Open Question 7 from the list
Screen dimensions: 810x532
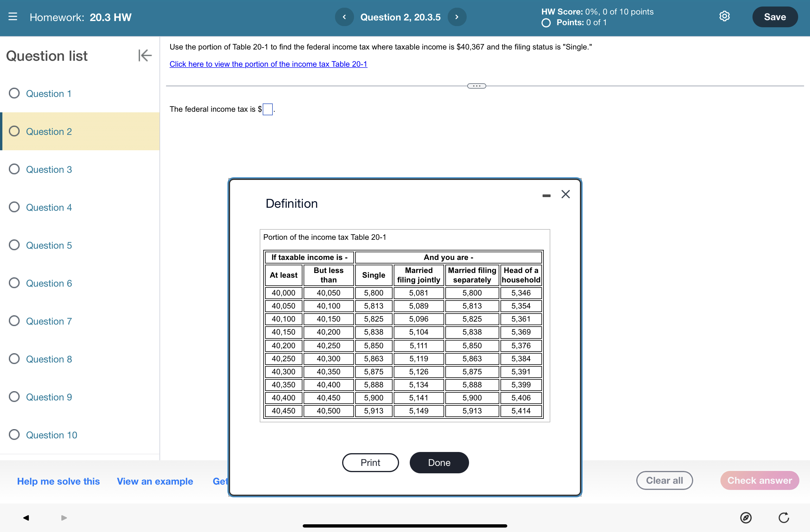tap(49, 321)
